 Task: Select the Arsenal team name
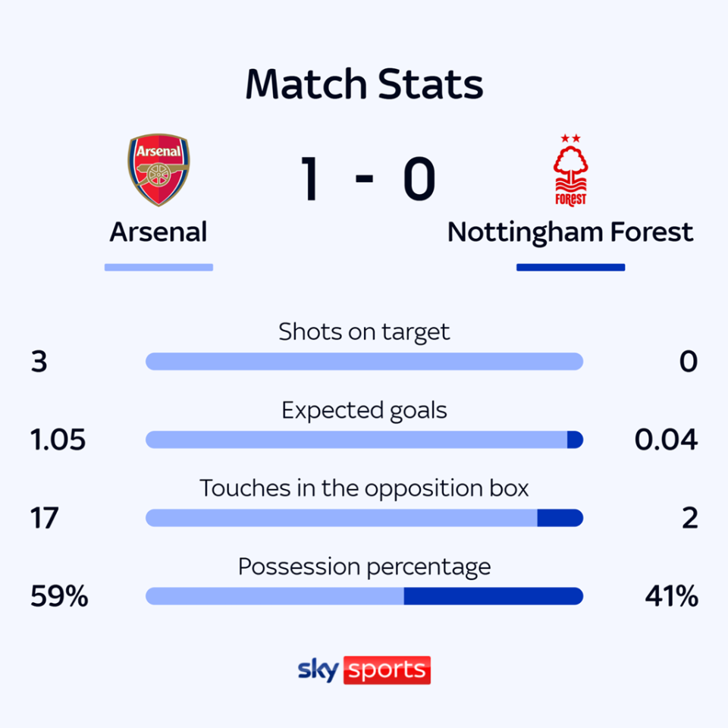(x=158, y=232)
